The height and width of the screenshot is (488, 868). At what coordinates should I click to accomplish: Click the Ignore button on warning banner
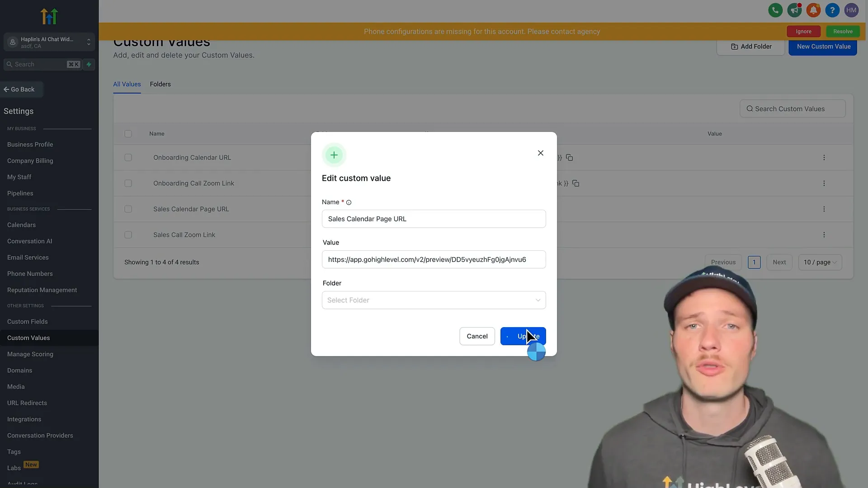804,31
